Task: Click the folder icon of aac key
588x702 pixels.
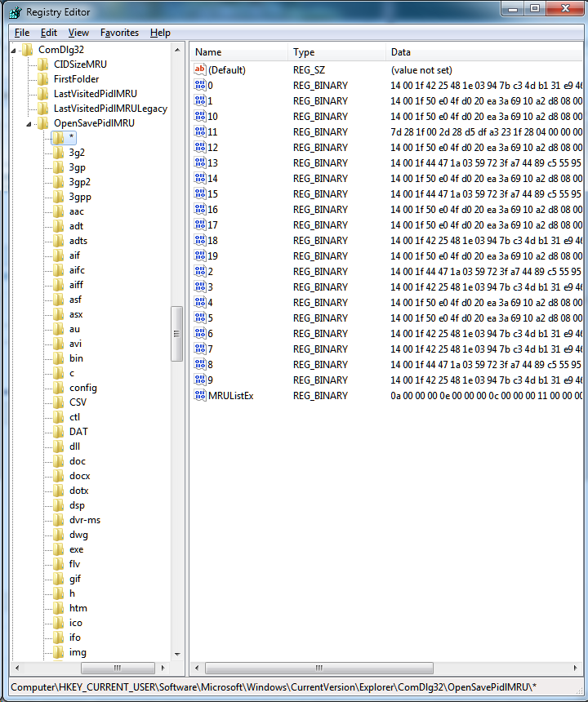Action: [59, 211]
